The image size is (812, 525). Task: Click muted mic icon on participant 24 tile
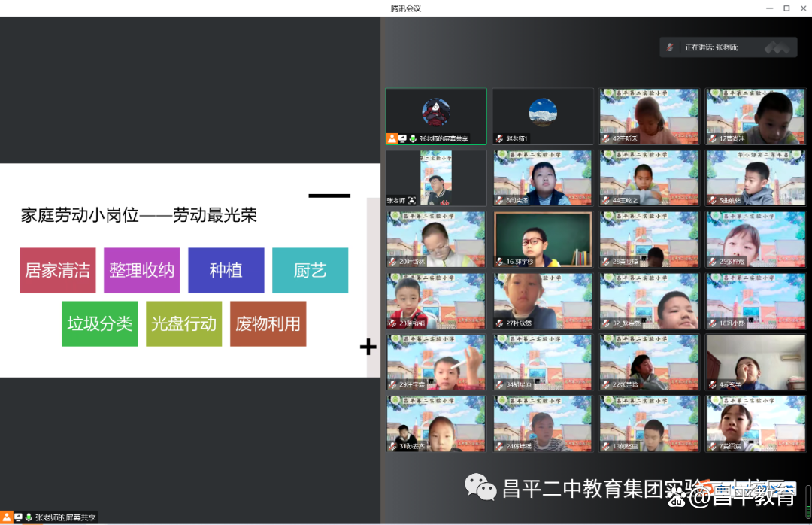click(499, 446)
